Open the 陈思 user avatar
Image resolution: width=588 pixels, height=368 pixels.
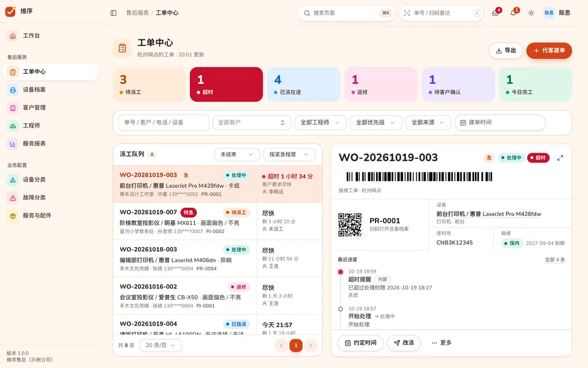(549, 13)
